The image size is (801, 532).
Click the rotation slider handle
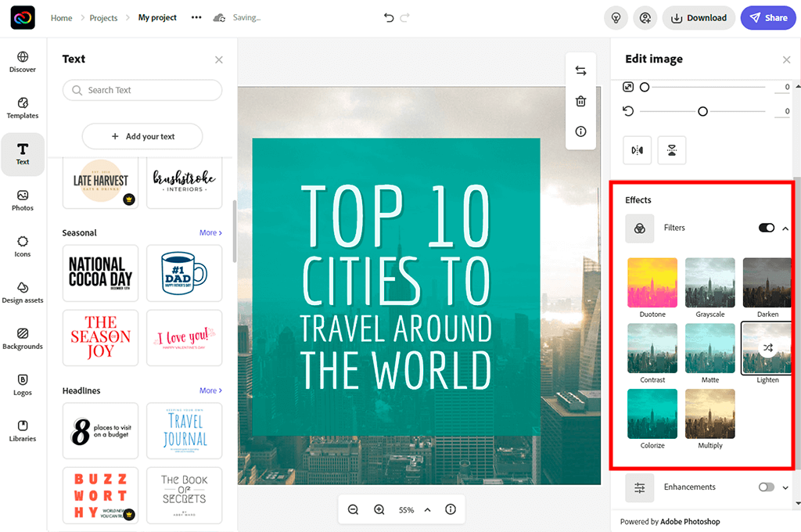[x=702, y=111]
